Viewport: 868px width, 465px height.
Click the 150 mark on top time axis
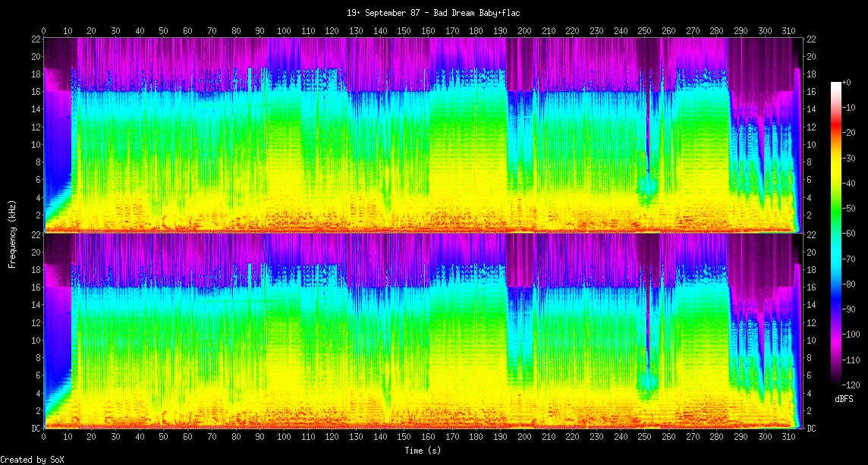click(x=404, y=31)
